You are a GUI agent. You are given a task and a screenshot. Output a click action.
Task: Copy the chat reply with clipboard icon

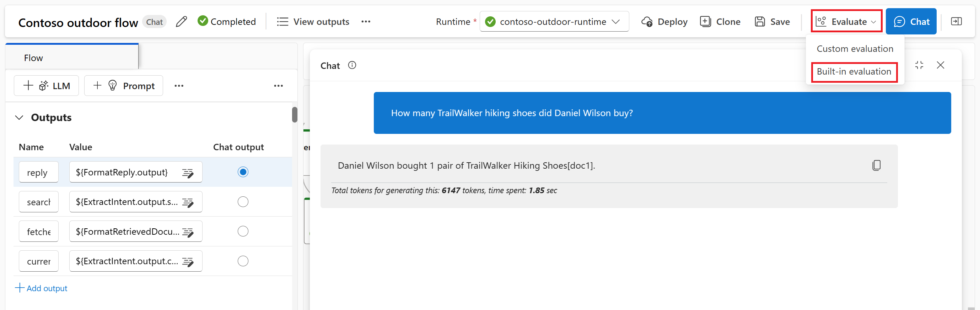pos(877,165)
